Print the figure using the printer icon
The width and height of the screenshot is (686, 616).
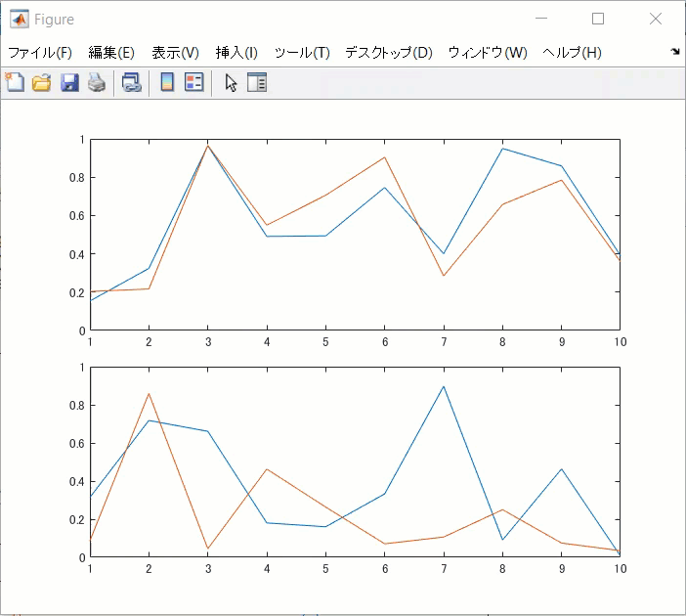click(96, 83)
